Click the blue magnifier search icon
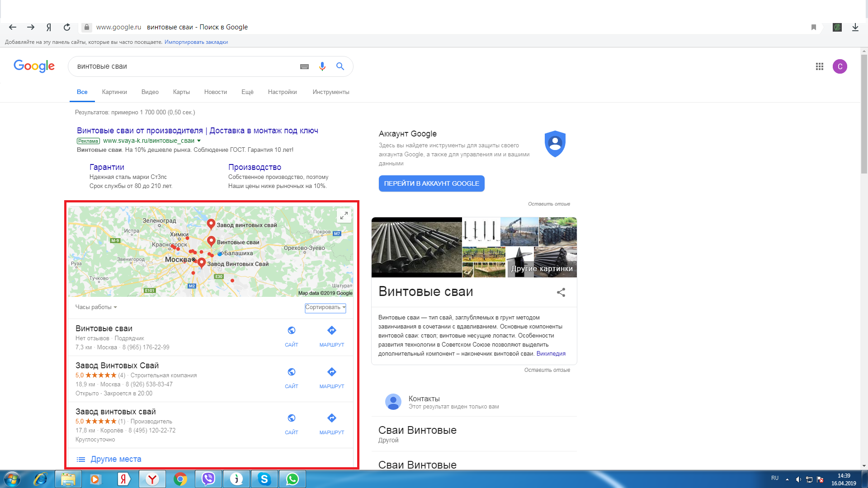Screen dimensions: 868x488 click(x=340, y=66)
